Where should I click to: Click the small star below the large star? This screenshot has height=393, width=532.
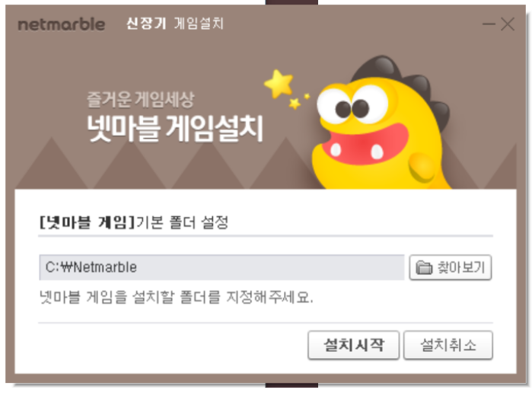coord(295,104)
